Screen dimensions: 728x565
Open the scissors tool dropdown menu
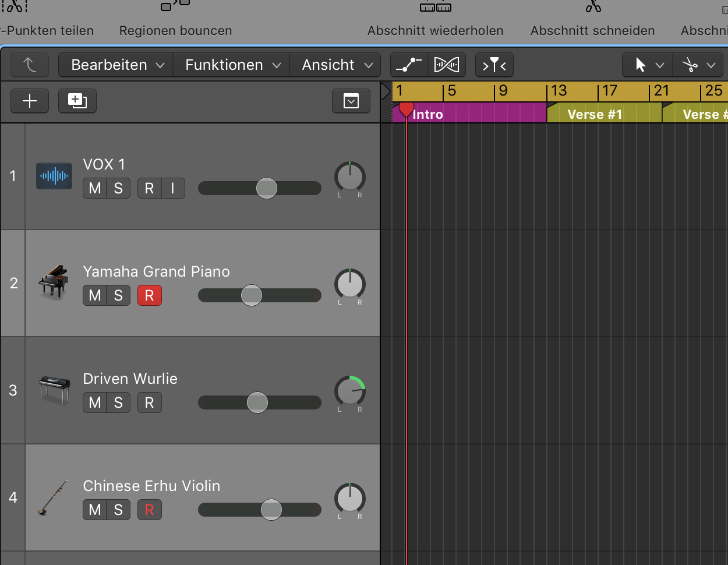pos(698,65)
